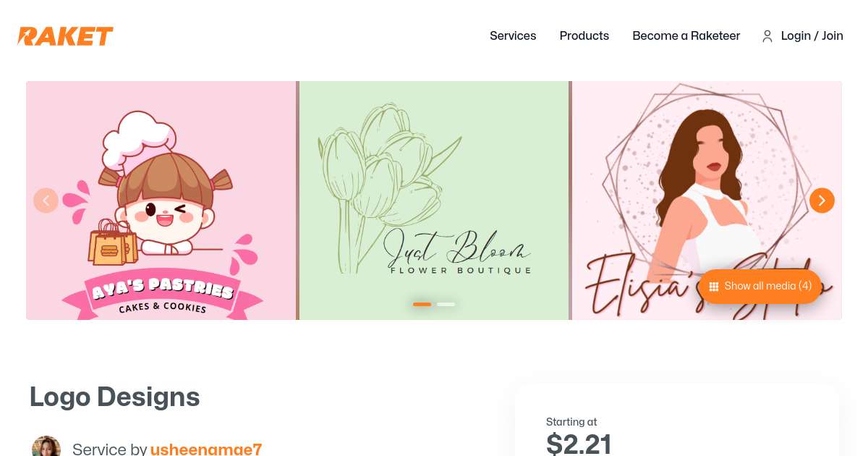Open the usheenamae7 seller profile link
Viewport: 868px width, 456px height.
206,449
